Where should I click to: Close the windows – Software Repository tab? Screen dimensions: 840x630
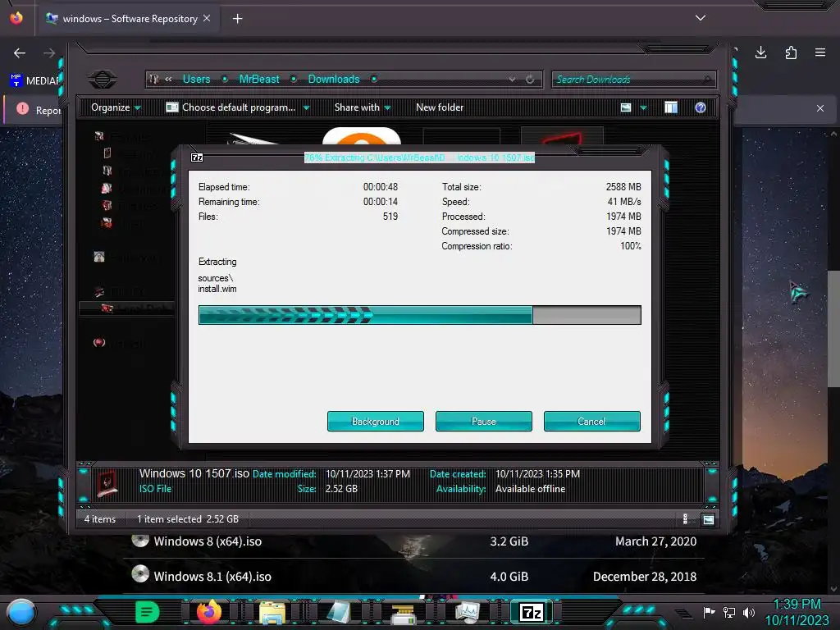(207, 18)
